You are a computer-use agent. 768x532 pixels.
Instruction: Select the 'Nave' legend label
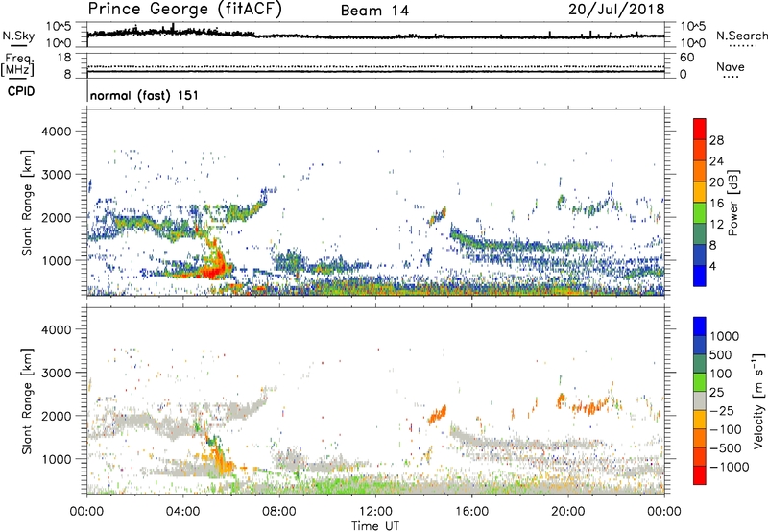click(x=731, y=66)
